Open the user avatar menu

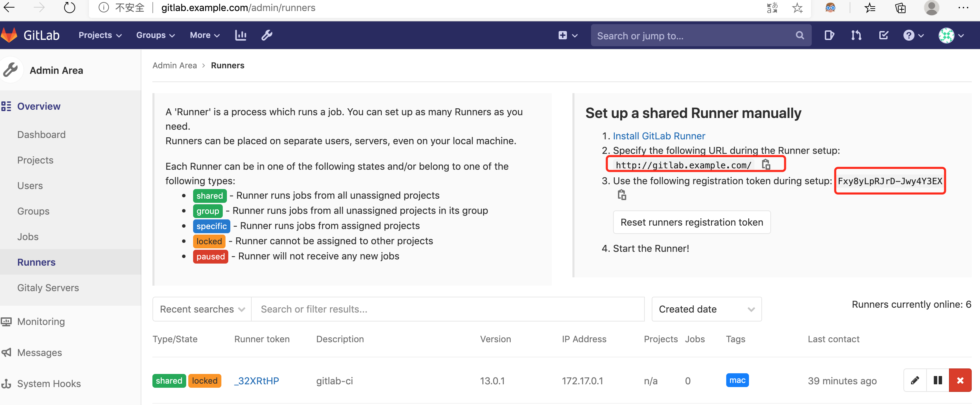pyautogui.click(x=951, y=36)
